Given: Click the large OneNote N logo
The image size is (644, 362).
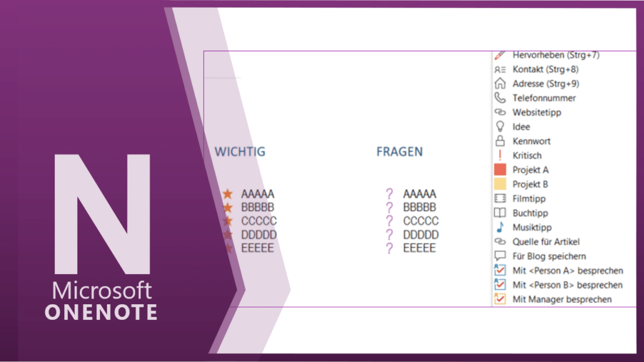Looking at the screenshot, I should click(x=103, y=214).
